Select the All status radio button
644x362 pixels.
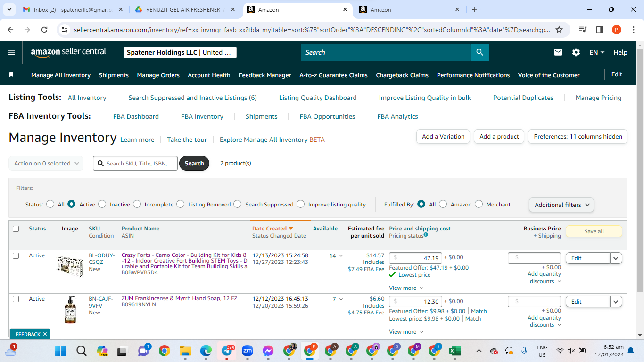[50, 204]
